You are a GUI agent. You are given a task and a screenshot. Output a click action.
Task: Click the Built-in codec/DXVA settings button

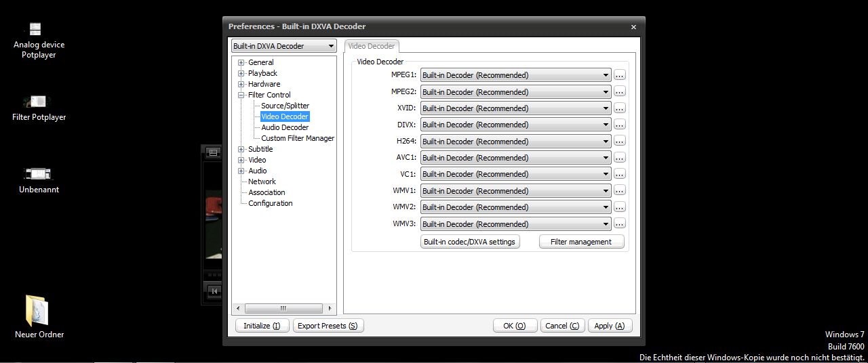470,242
